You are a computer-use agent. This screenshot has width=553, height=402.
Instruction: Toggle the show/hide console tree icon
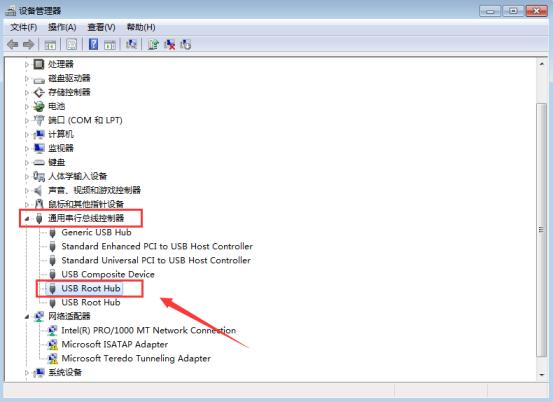[50, 45]
